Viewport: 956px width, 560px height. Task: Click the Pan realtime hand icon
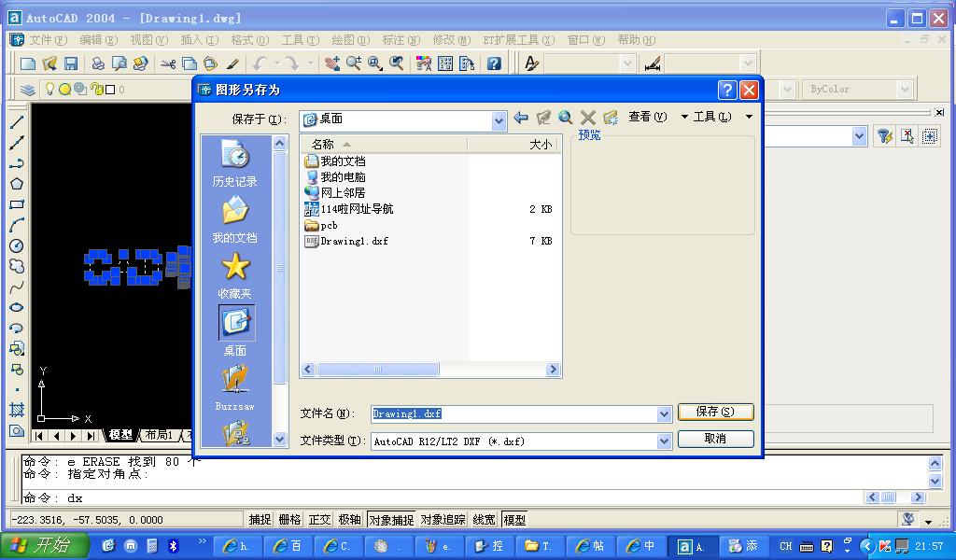pyautogui.click(x=331, y=63)
